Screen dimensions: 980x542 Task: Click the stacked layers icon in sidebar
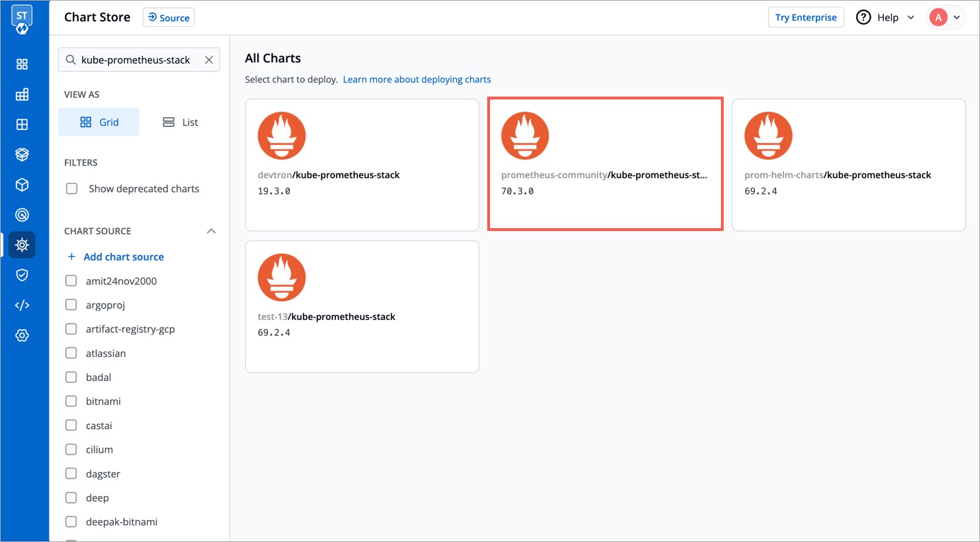22,155
